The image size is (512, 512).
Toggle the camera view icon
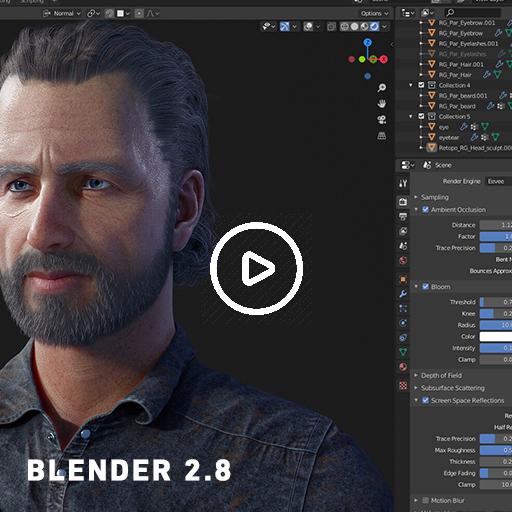click(382, 120)
